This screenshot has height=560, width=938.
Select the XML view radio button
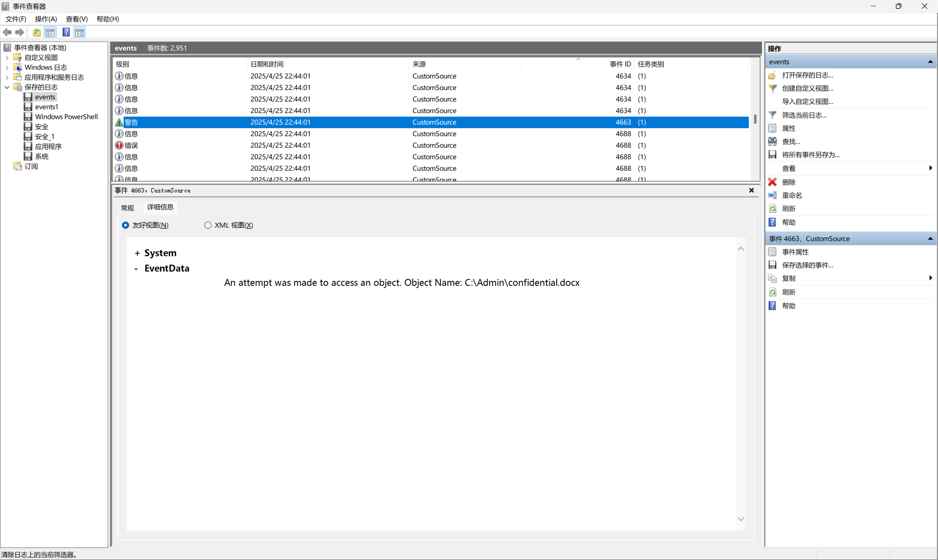(208, 225)
